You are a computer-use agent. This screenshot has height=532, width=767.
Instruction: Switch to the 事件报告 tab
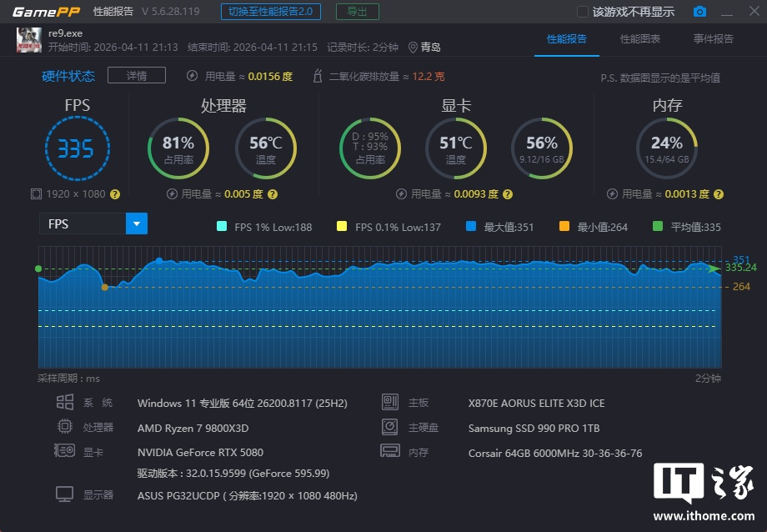click(714, 39)
